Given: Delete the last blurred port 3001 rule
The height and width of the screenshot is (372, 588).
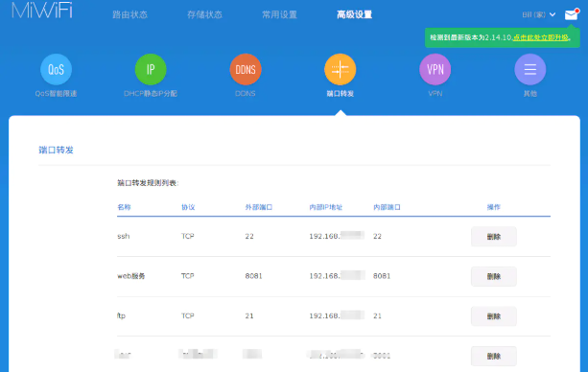Looking at the screenshot, I should (493, 356).
